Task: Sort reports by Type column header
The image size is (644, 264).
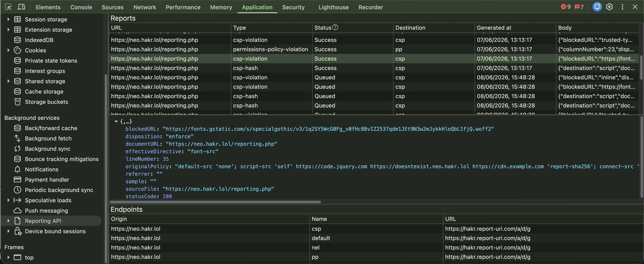Action: (272, 28)
